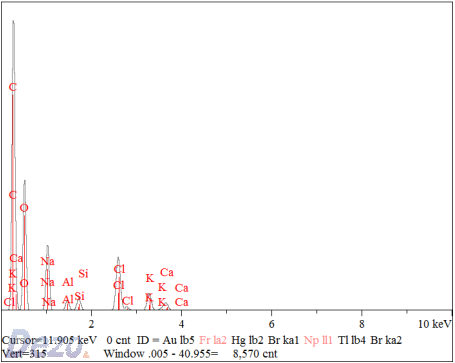The height and width of the screenshot is (363, 455).
Task: Click the highest Ca label near 4 keV
Action: click(167, 272)
